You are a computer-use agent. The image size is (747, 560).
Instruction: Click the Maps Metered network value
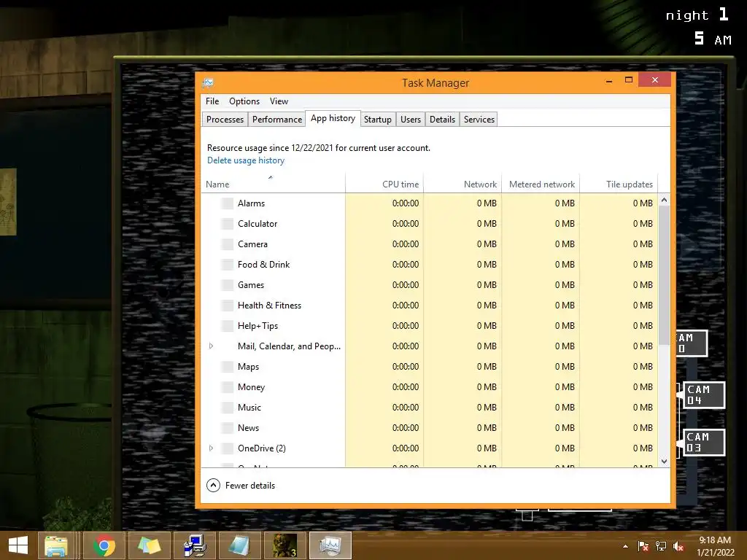[x=565, y=367]
